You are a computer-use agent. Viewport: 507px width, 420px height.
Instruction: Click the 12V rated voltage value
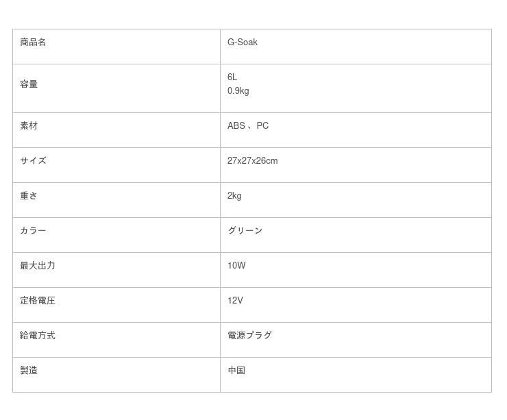[x=235, y=301]
